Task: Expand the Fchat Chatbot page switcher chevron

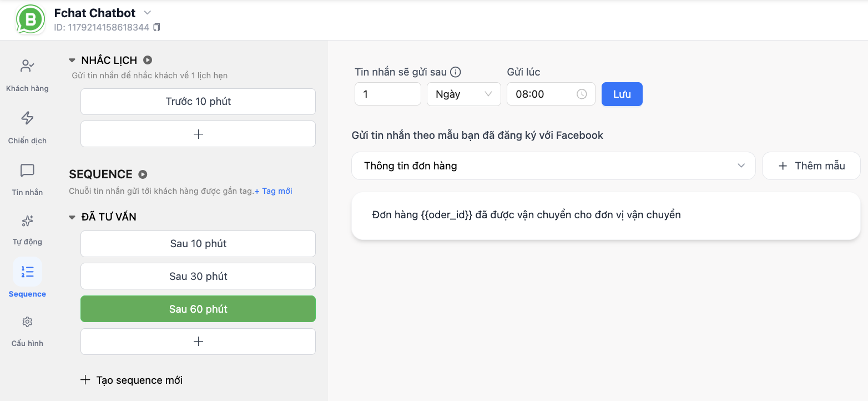Action: pyautogui.click(x=147, y=12)
